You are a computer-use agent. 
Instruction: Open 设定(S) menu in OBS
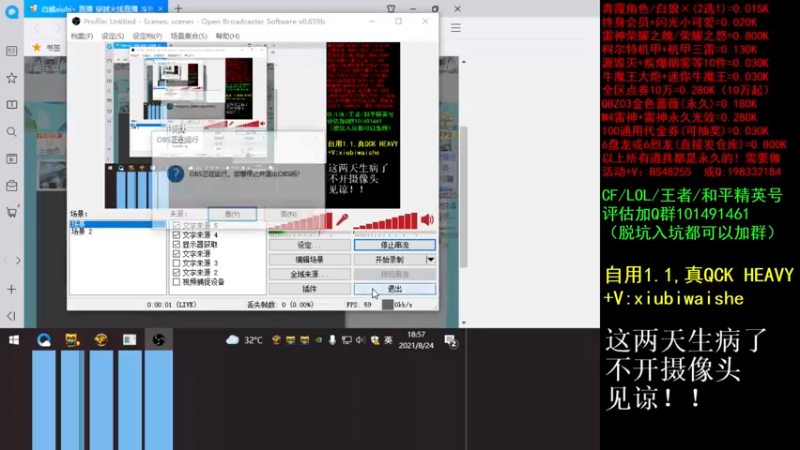click(112, 36)
